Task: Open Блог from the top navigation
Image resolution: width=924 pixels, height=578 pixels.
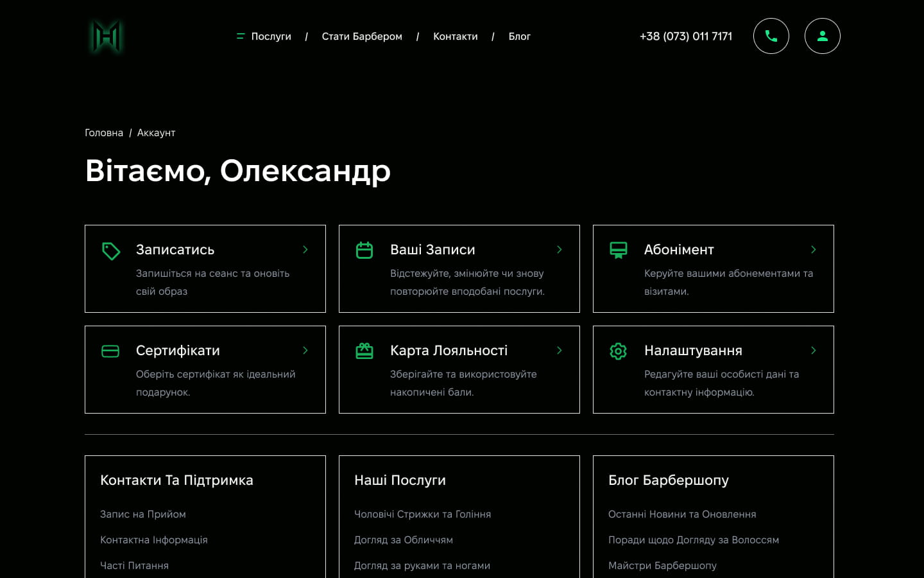Action: point(519,37)
